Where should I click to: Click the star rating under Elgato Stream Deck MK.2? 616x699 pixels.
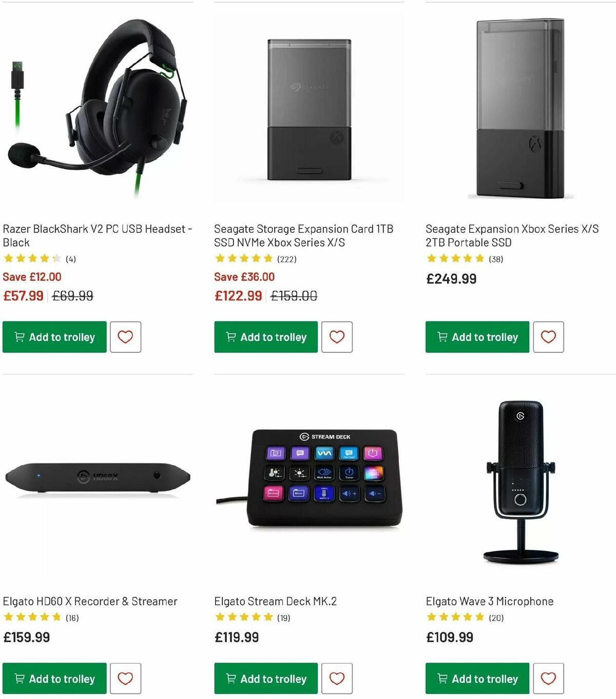[244, 617]
